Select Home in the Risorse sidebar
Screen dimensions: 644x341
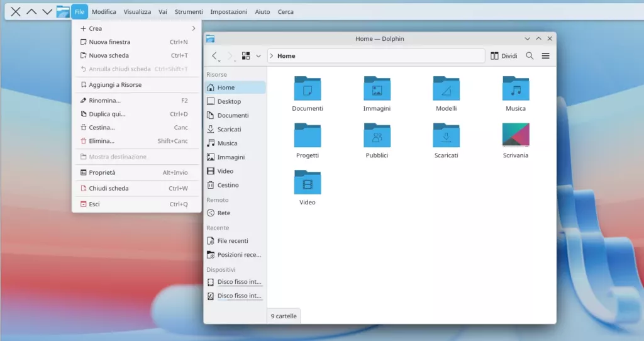pyautogui.click(x=235, y=87)
